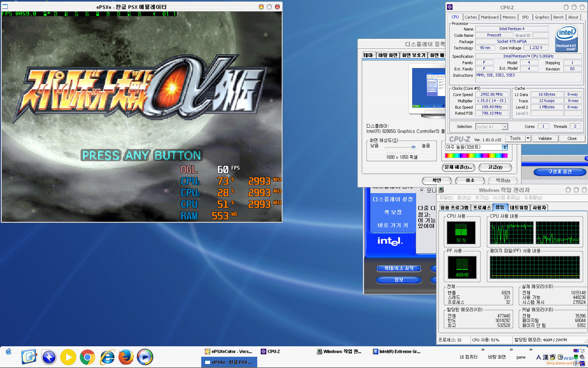Open the CPU-Z SPD tab
The width and height of the screenshot is (588, 368).
coord(525,17)
